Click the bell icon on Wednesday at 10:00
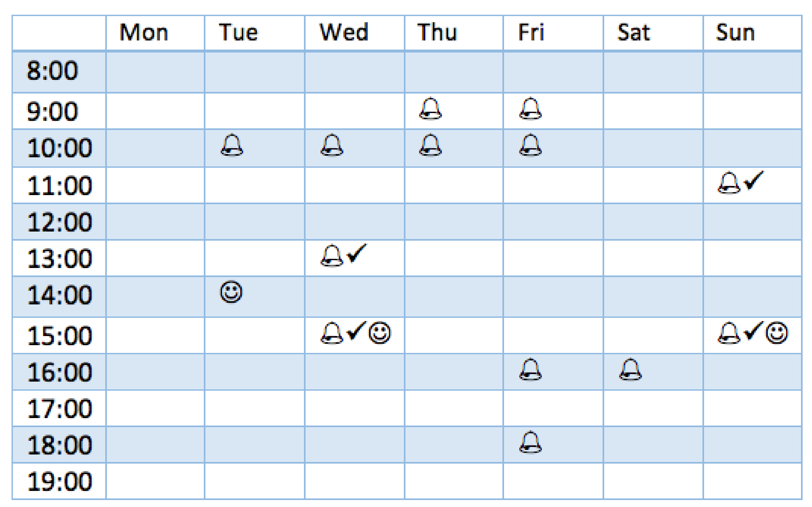Screen dimensions: 812x507 [332, 145]
